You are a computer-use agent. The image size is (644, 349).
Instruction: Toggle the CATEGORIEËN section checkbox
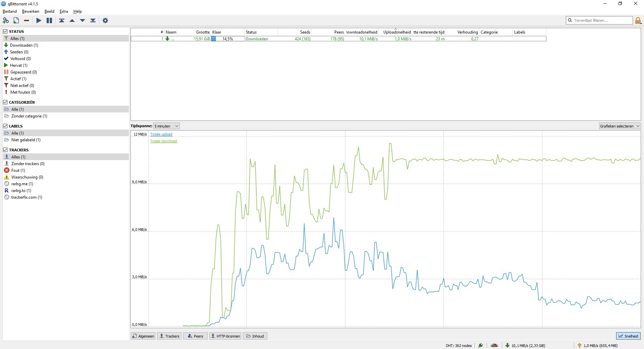[x=5, y=102]
